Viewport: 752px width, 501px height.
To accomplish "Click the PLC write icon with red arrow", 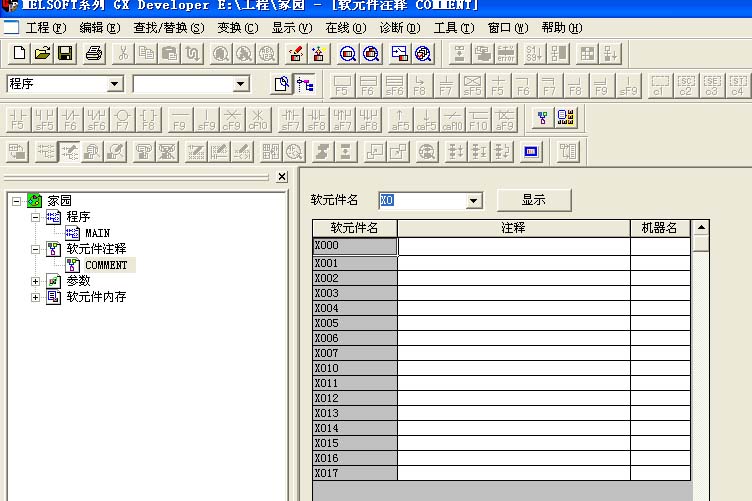I will (x=297, y=53).
